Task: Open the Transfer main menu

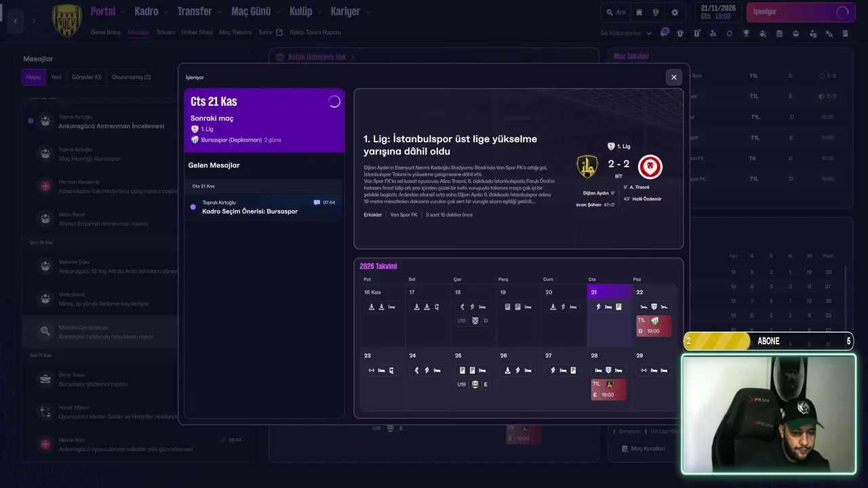Action: [x=195, y=12]
